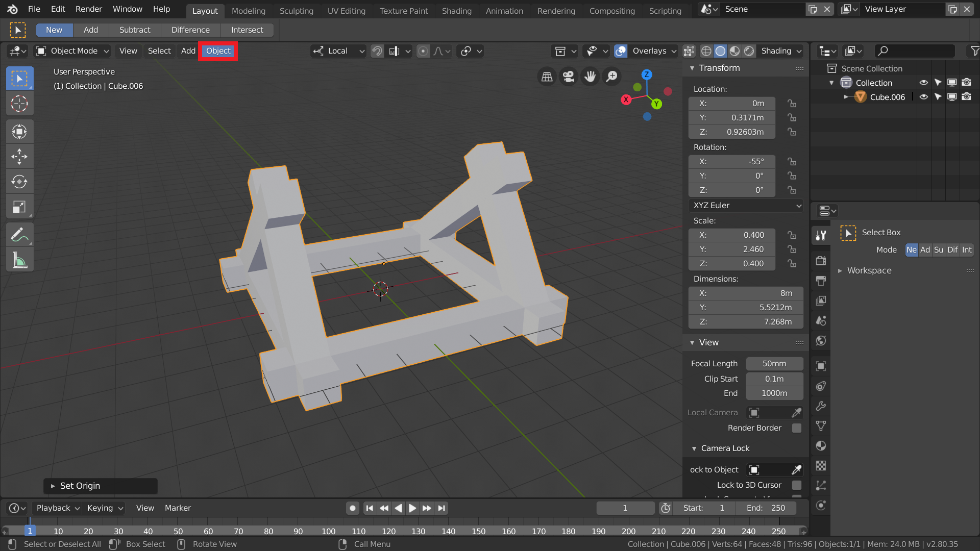Viewport: 980px width, 551px height.
Task: Collapse the Transform panel
Action: click(x=693, y=68)
